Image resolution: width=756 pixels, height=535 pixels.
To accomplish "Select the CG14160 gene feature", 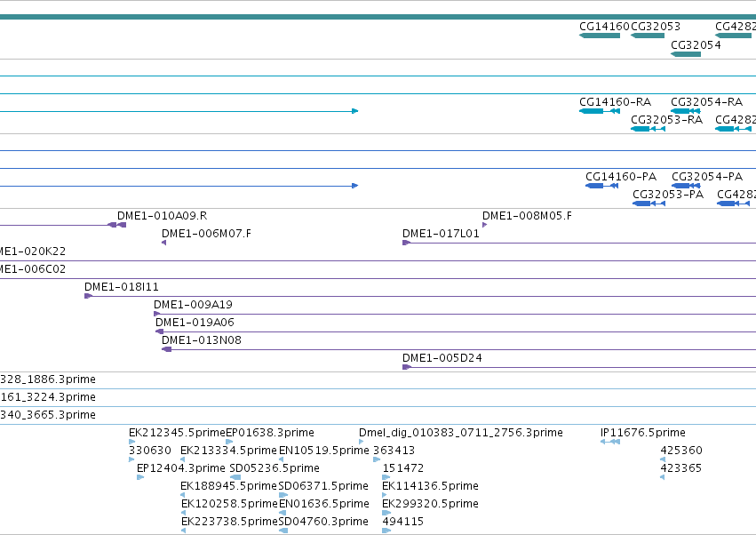I will coord(600,36).
